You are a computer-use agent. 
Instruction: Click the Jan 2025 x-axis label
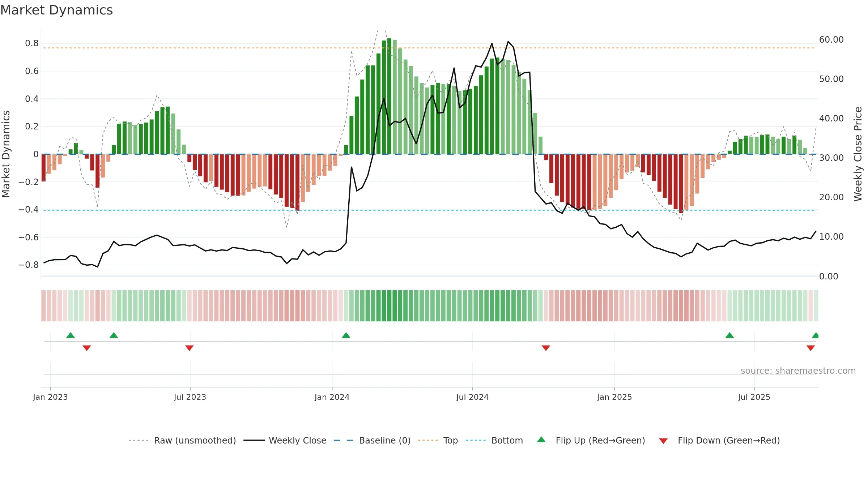pyautogui.click(x=614, y=397)
